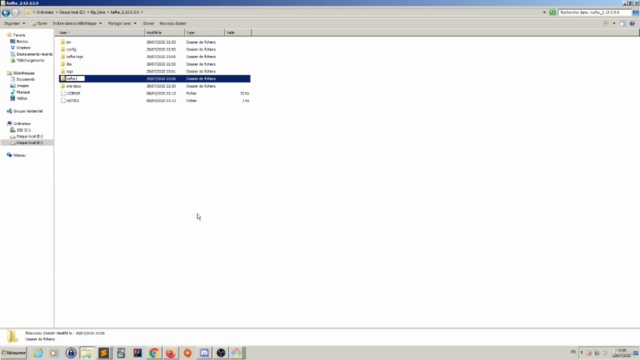
Task: Click the greyed Forward navigation arrow
Action: tap(16, 13)
